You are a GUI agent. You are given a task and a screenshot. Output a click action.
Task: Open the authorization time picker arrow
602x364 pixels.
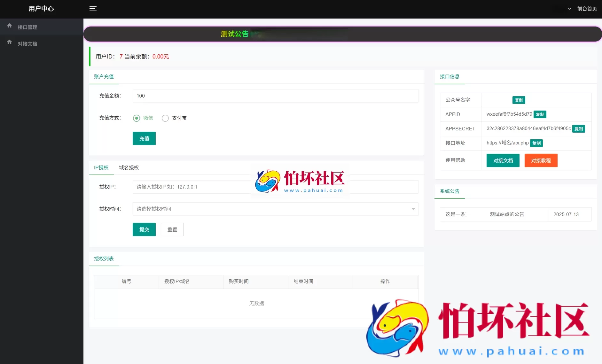point(413,209)
